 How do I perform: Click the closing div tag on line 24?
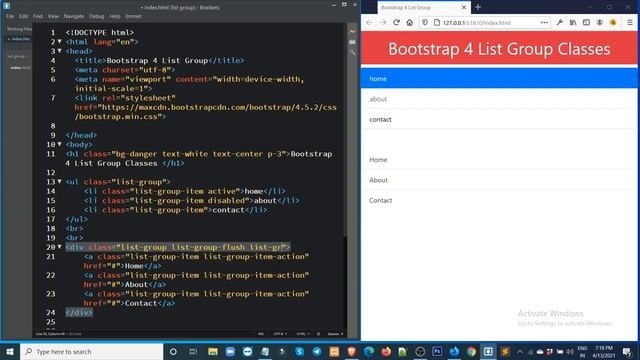[79, 312]
